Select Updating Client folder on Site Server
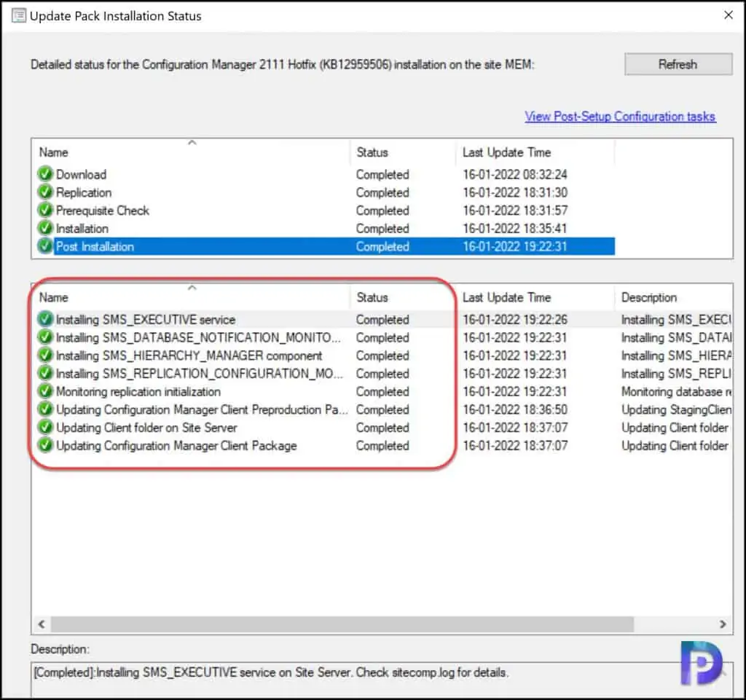746x700 pixels. 146,428
